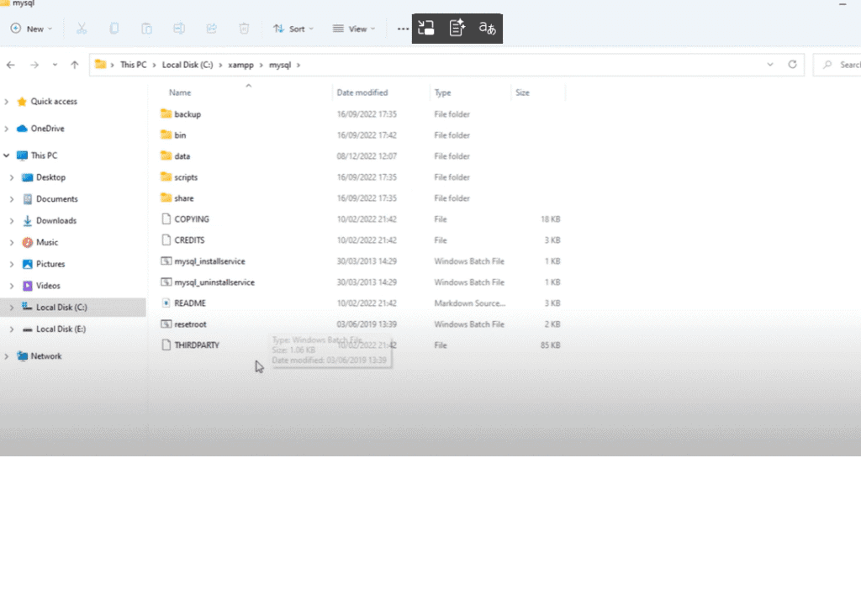Screen dimensions: 861x616
Task: Select the CREDITS file name
Action: [x=189, y=240]
